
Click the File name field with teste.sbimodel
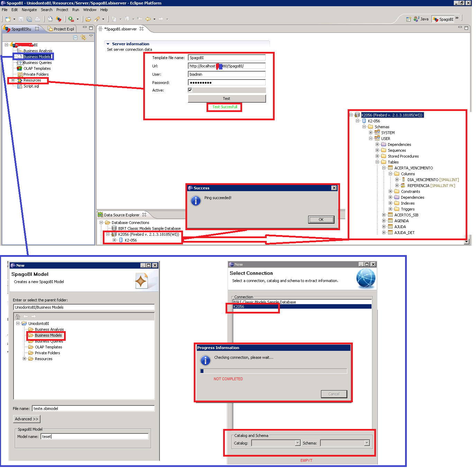93,409
